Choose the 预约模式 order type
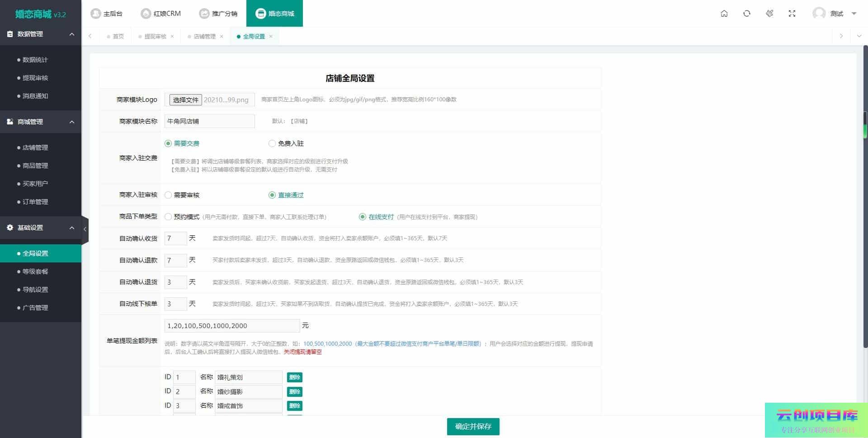Image resolution: width=868 pixels, height=438 pixels. pos(168,217)
